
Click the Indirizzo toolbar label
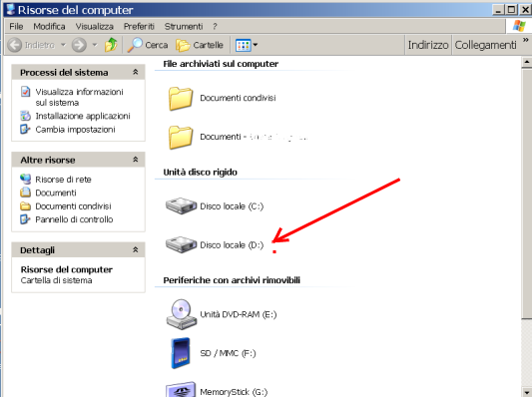click(x=428, y=45)
